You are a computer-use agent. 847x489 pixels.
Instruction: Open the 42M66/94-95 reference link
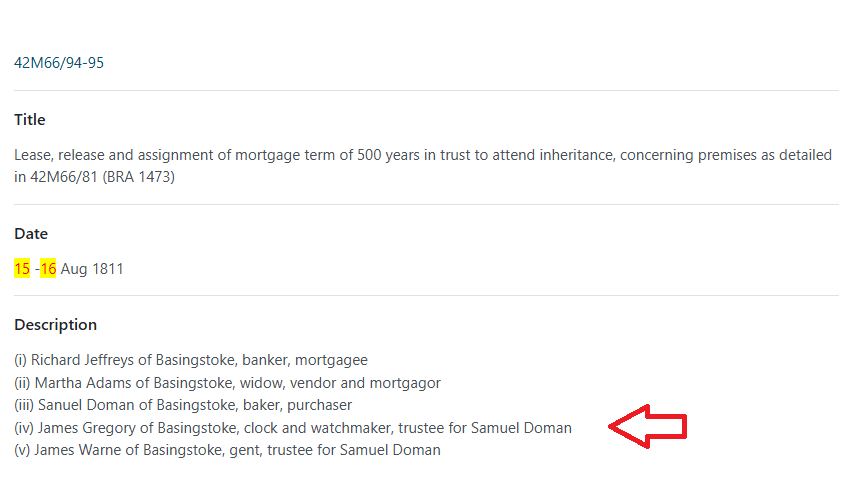point(59,63)
